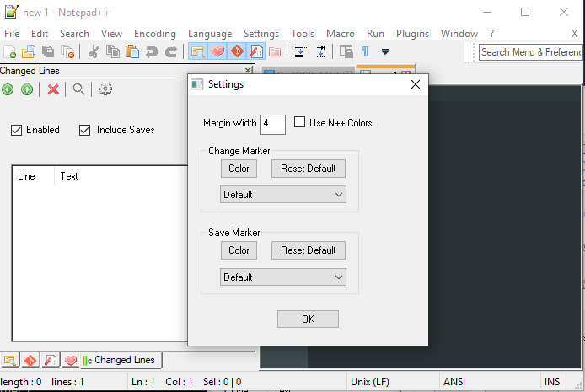This screenshot has height=392, width=585.
Task: Switch to the folder-search bottom panel tab
Action: [x=10, y=360]
